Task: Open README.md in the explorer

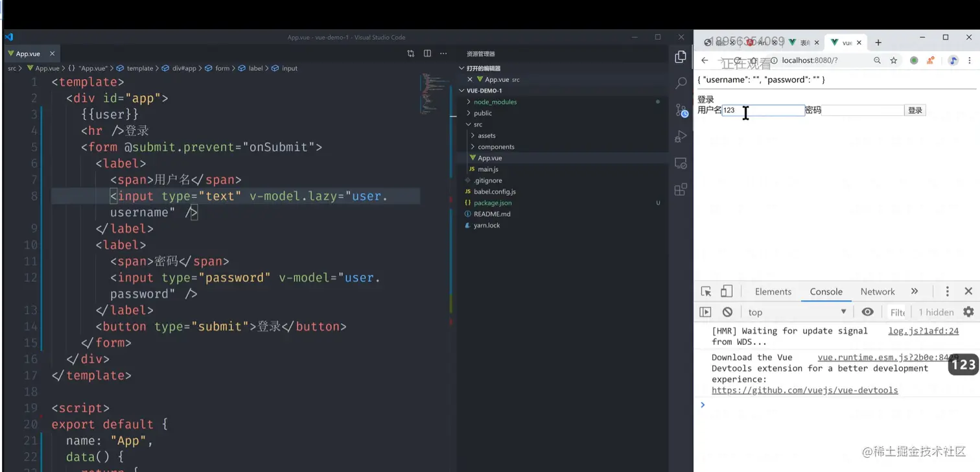Action: (491, 214)
